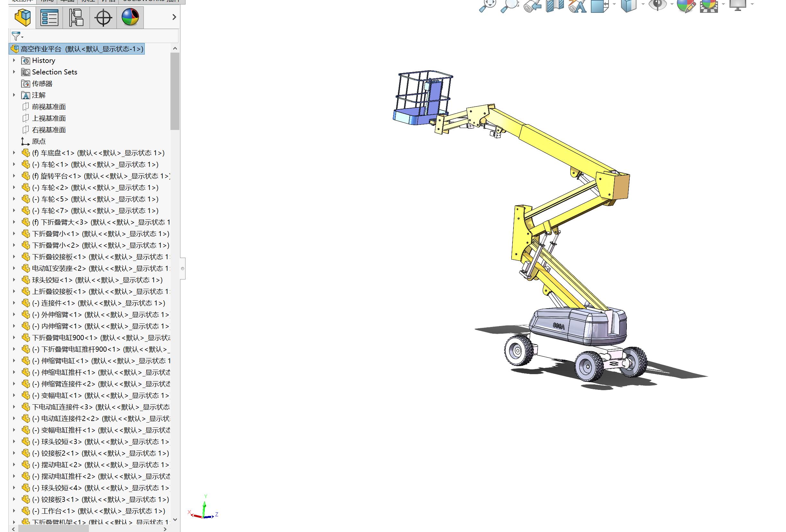Expand the 注解 annotations node

[14, 95]
